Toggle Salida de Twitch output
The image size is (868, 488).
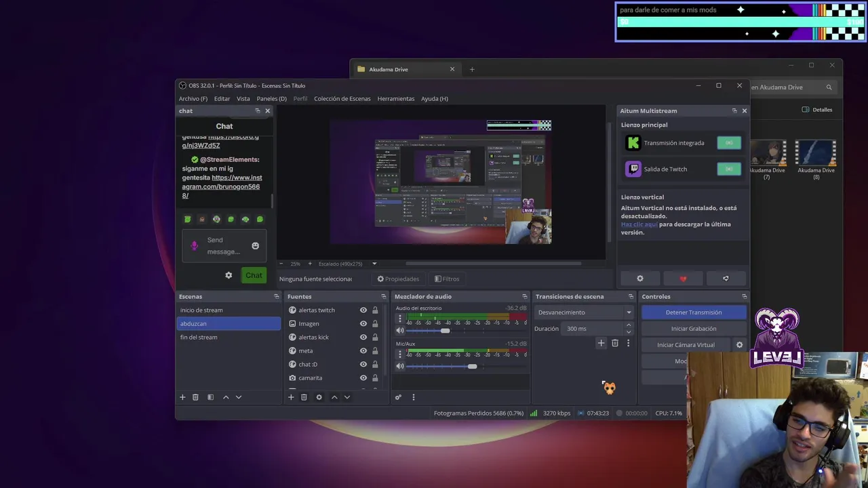(729, 169)
